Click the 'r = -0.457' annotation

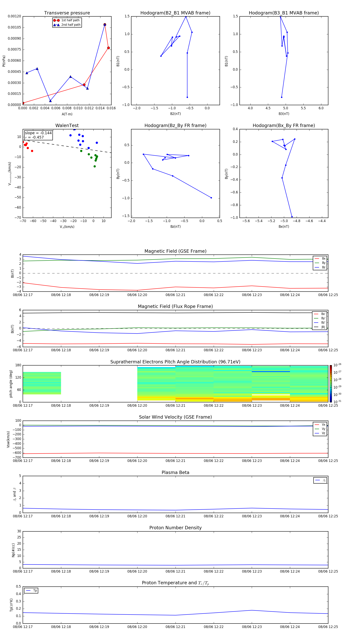point(35,137)
